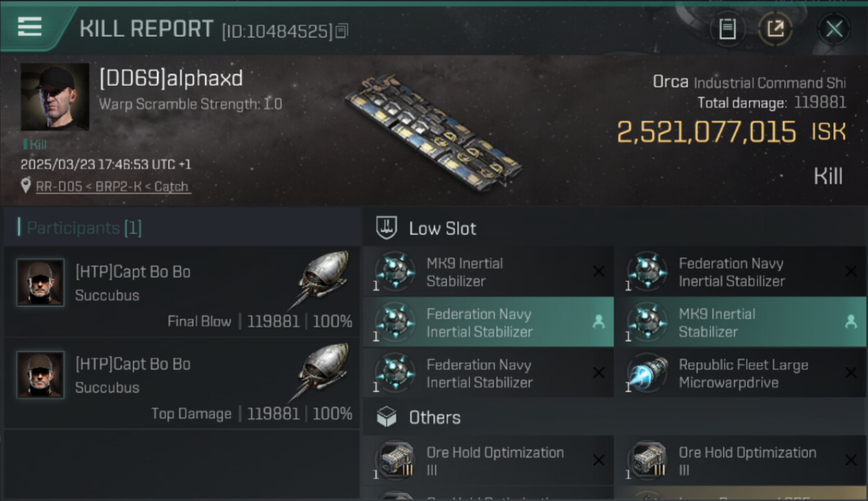
Task: Tap the X beside Republic Fleet Large Microwarpdrive
Action: (x=851, y=373)
